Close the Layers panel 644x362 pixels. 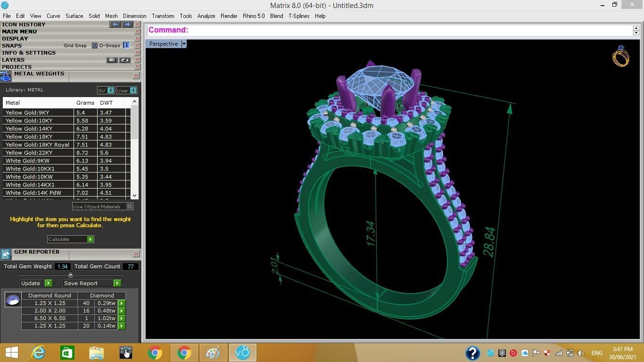coord(137,60)
